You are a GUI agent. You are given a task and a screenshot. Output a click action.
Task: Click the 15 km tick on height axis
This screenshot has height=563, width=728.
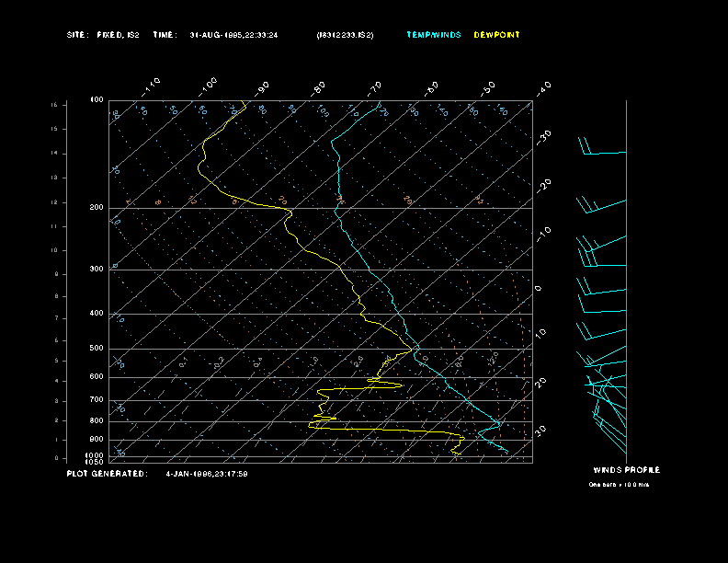pos(54,129)
